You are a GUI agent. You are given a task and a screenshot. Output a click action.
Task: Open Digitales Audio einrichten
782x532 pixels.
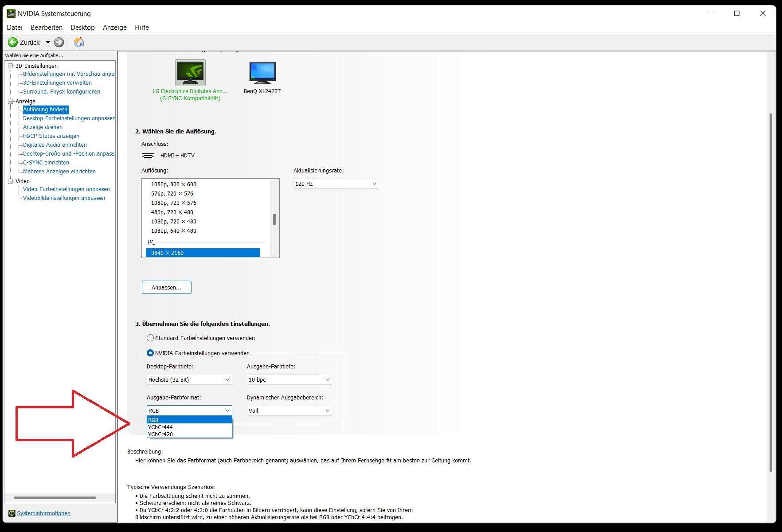(55, 145)
